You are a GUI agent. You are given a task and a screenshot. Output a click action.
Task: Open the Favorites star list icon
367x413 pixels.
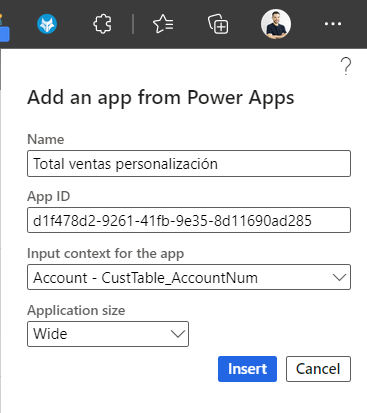click(163, 24)
